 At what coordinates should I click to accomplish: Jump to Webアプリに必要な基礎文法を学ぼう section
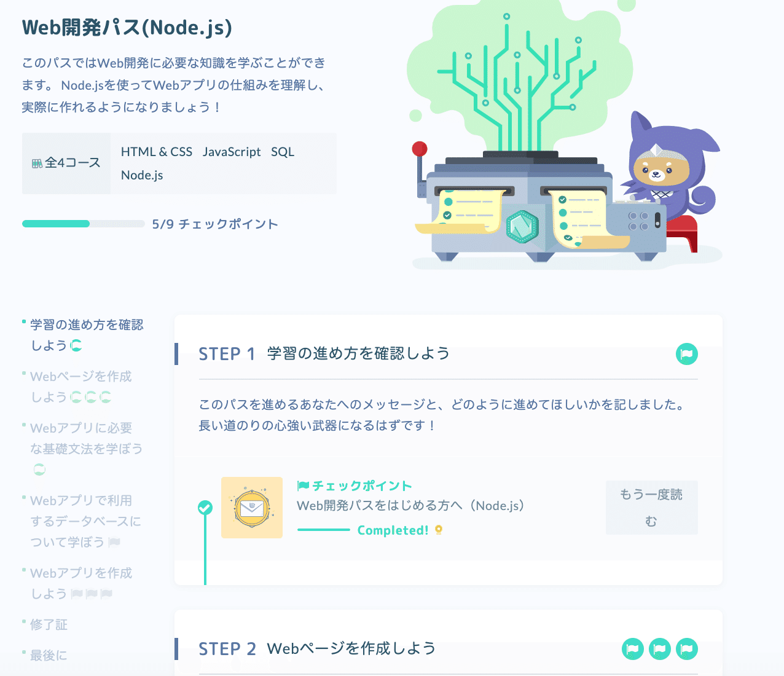click(86, 449)
